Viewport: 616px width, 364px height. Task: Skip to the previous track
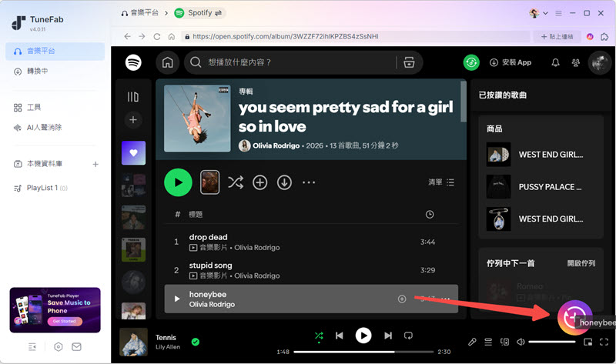pos(340,336)
